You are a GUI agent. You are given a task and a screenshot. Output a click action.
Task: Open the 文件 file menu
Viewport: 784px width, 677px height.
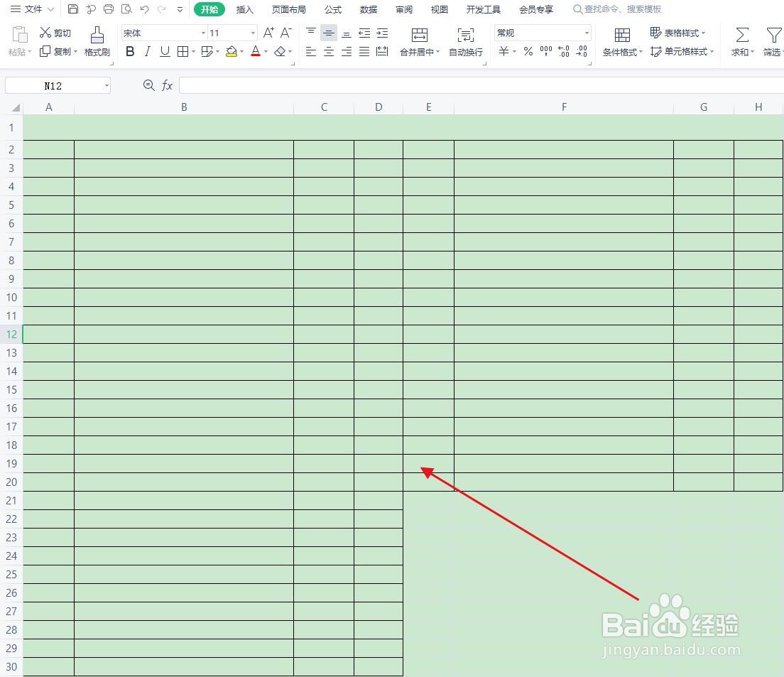pyautogui.click(x=33, y=9)
